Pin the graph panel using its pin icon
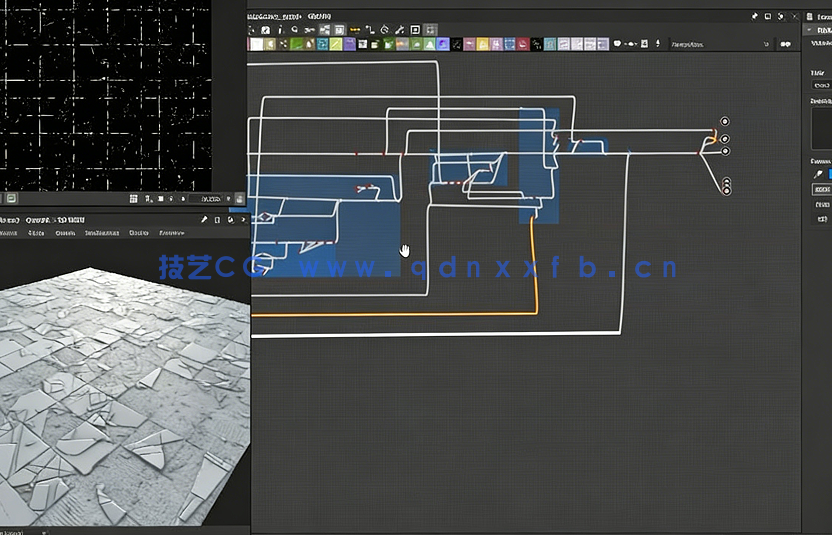Image resolution: width=832 pixels, height=535 pixels. tap(755, 16)
